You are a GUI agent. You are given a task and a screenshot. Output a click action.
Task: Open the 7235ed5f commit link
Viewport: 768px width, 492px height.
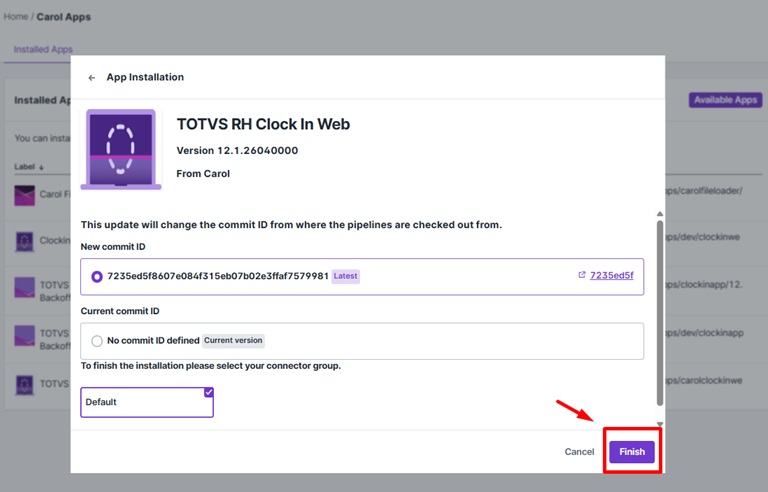point(611,275)
